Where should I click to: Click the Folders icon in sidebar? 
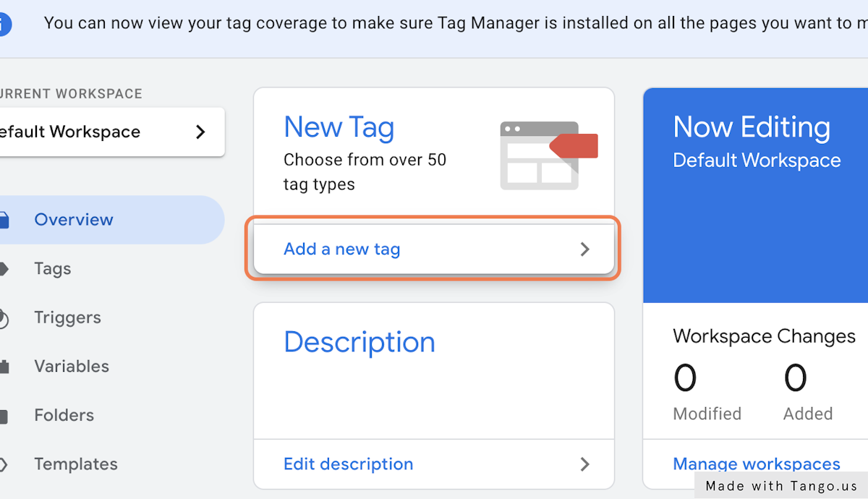click(x=4, y=416)
